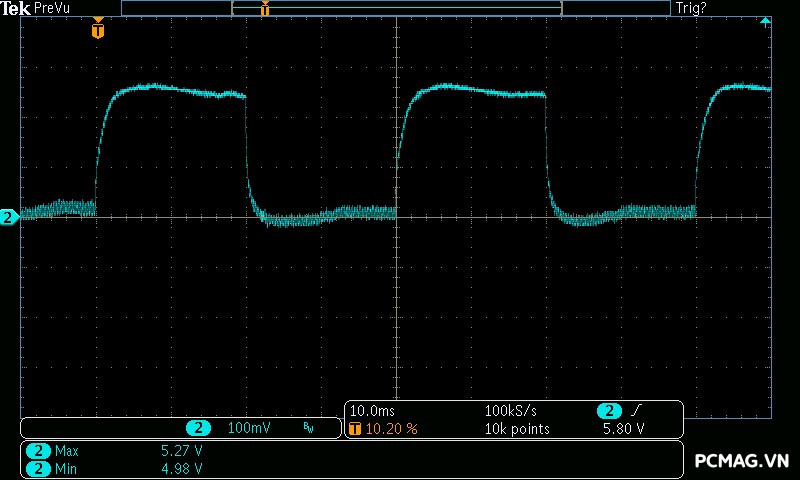Click the Max measurement value 5.27 V
800x480 pixels.
point(182,451)
